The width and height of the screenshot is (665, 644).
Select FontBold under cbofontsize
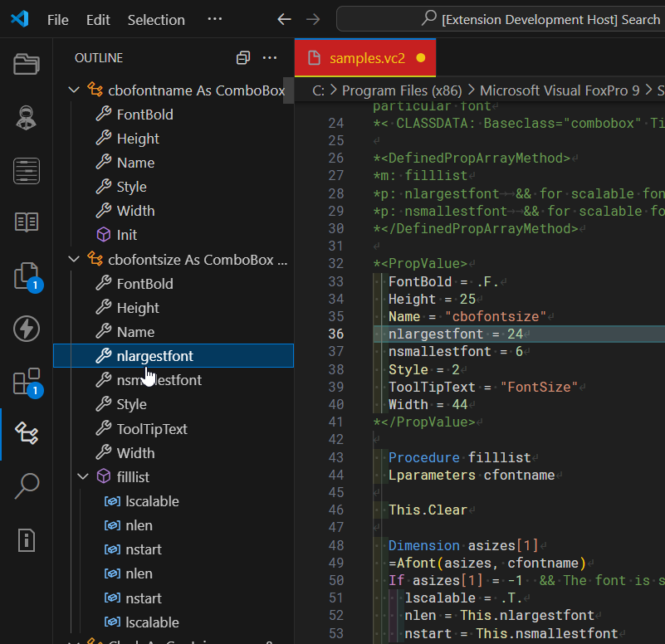click(x=174, y=284)
